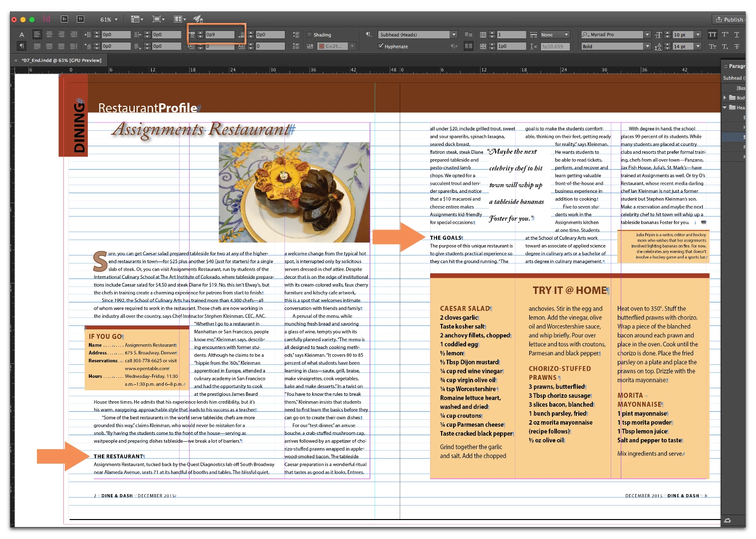Click the cloud library icon at panel bottom
Screen dimensions: 756x539
pyautogui.click(x=728, y=520)
